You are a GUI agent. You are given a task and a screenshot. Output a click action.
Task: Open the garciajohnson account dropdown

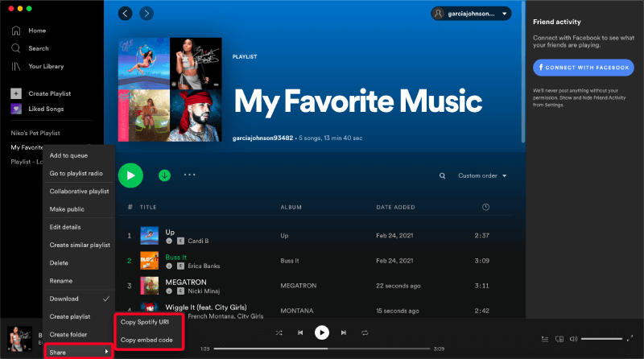471,14
